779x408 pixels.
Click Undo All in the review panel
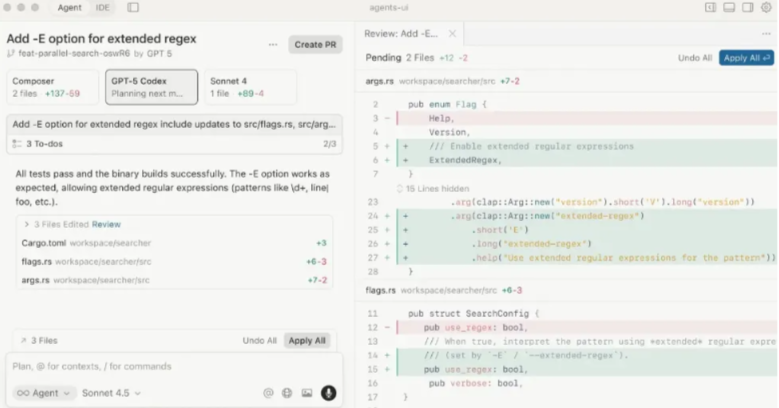pos(695,58)
